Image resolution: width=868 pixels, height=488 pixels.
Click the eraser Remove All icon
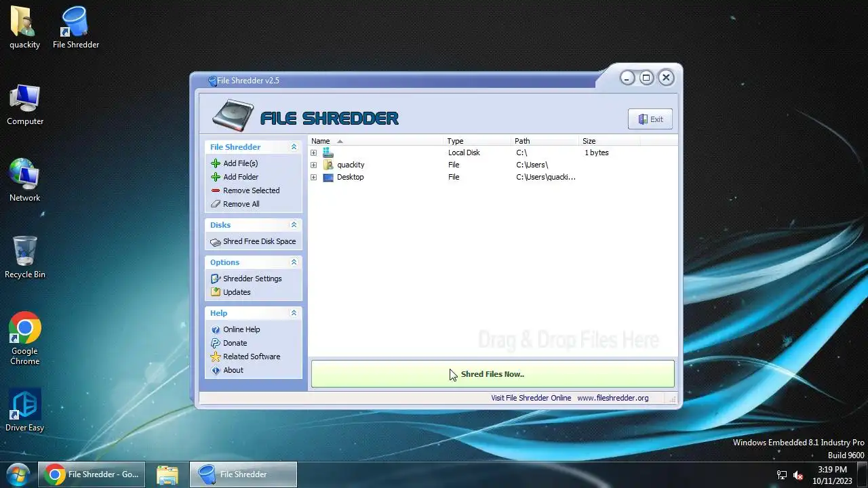click(x=216, y=204)
